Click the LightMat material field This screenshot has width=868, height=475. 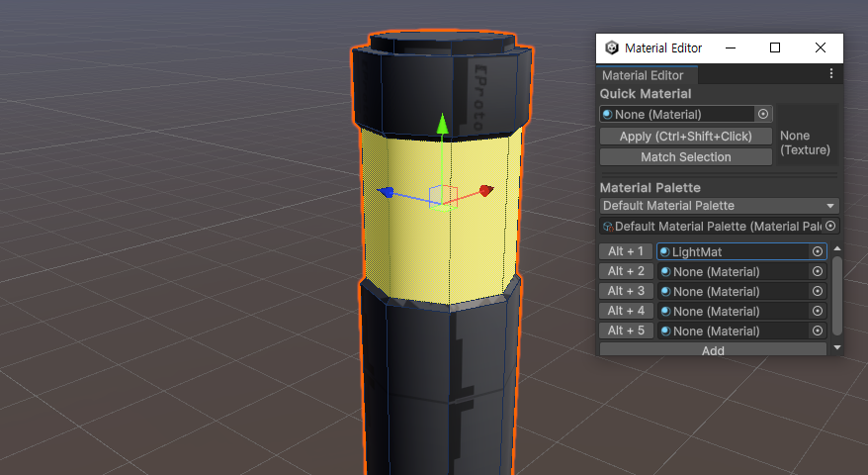point(734,252)
